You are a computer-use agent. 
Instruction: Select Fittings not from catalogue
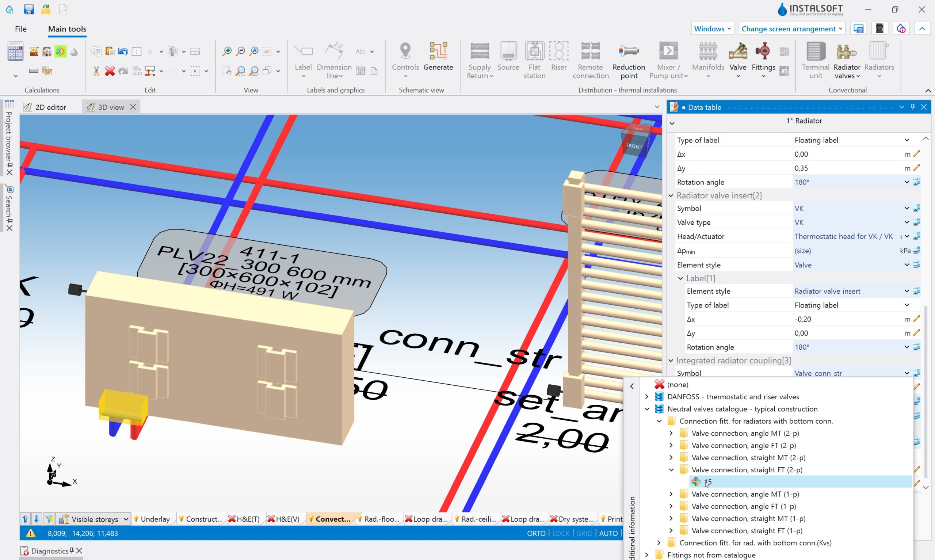[x=711, y=555]
